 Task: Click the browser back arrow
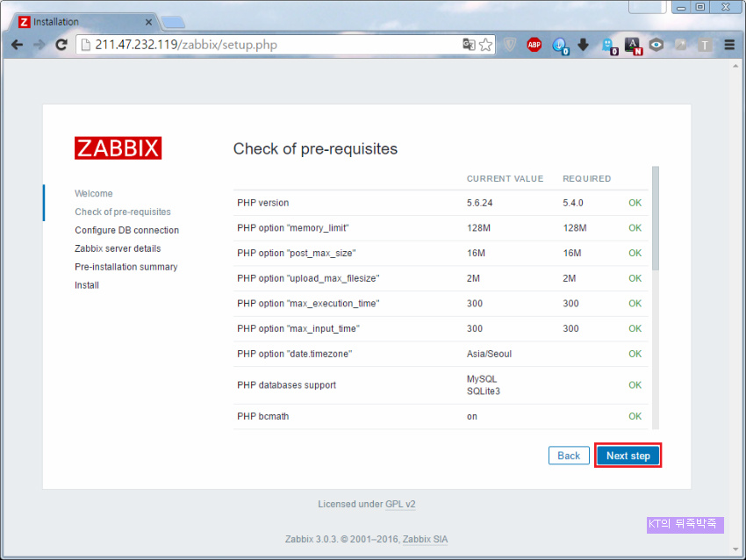tap(18, 45)
